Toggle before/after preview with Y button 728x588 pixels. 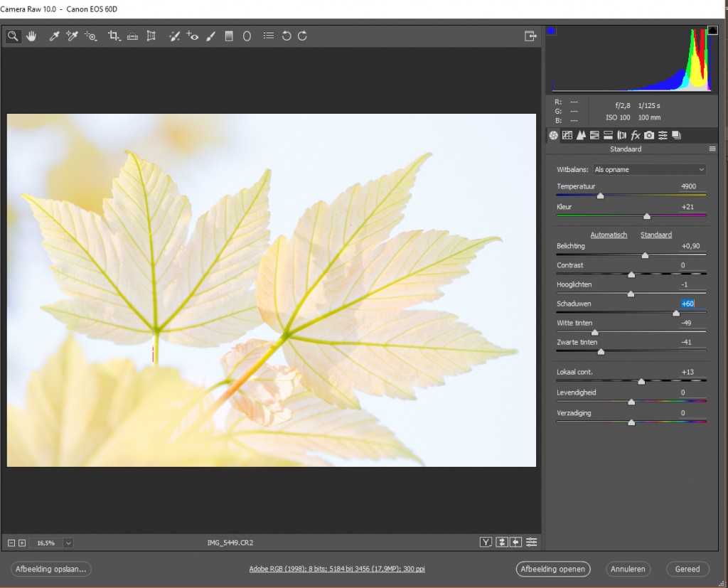pyautogui.click(x=486, y=542)
